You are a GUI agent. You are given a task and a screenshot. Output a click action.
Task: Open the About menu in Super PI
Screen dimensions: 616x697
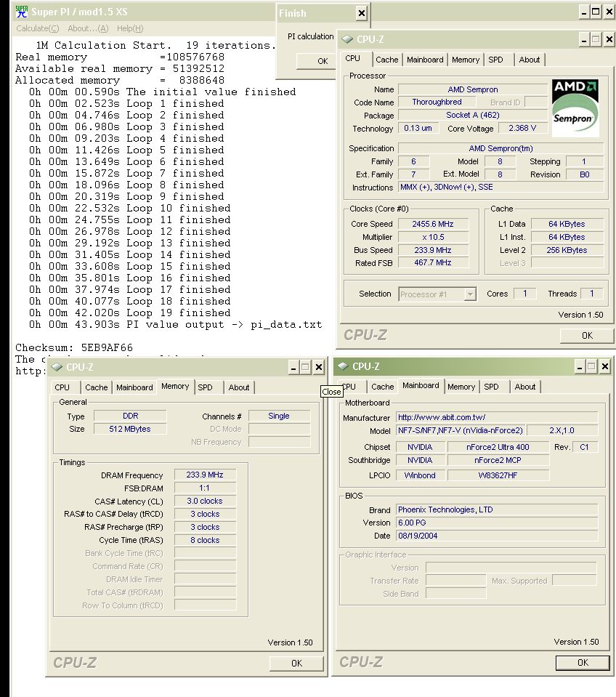pos(88,28)
